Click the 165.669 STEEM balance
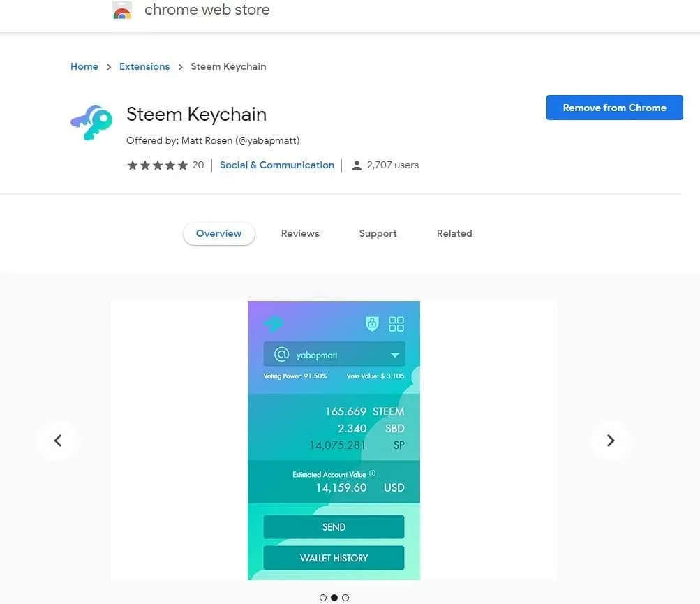The height and width of the screenshot is (604, 700). click(365, 411)
